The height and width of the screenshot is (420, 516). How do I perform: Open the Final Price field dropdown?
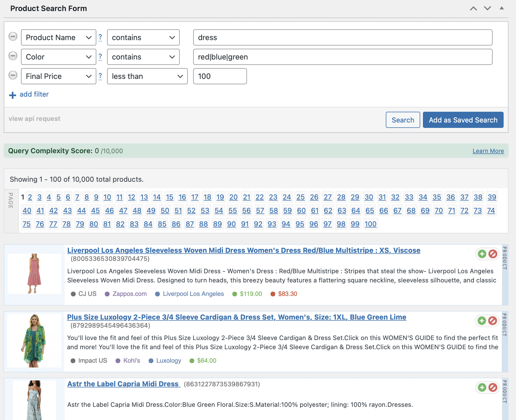(59, 76)
